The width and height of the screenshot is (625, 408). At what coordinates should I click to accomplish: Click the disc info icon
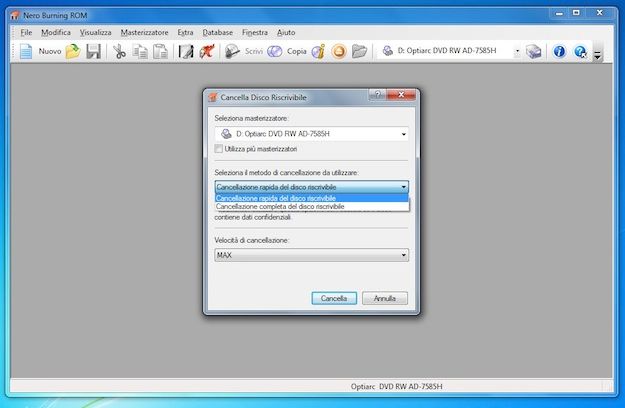[x=318, y=51]
